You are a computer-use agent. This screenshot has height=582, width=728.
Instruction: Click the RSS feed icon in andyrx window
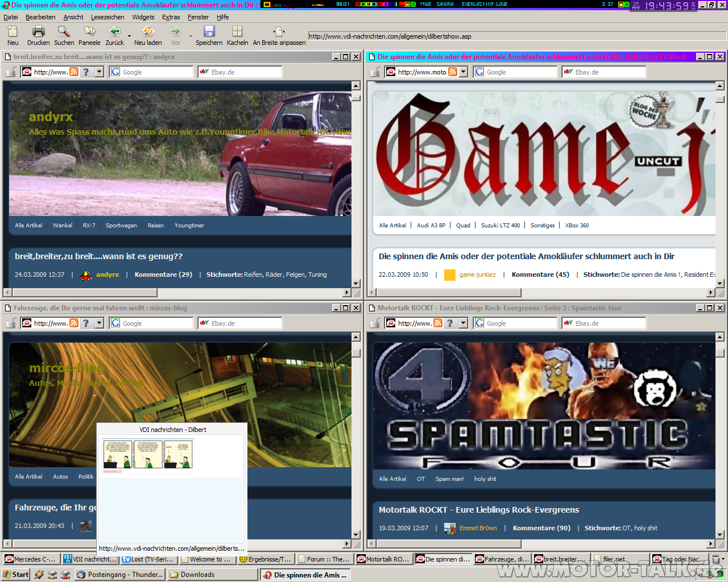74,72
